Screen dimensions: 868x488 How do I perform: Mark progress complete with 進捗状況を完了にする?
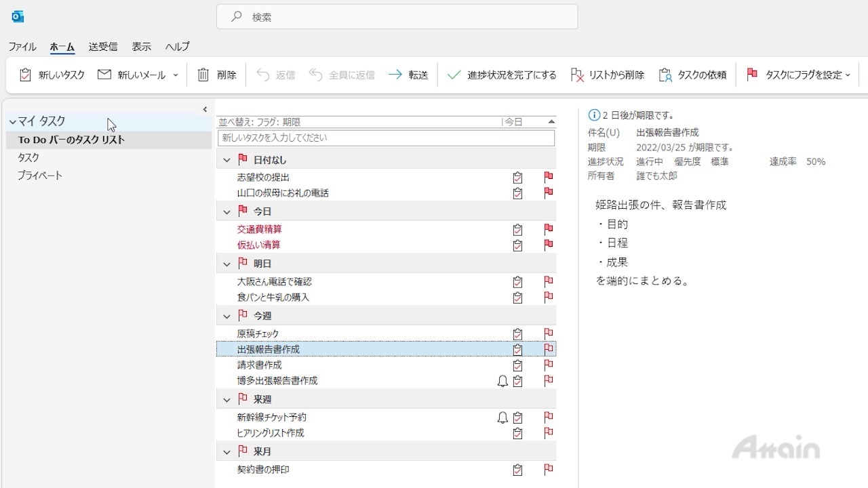pos(502,75)
